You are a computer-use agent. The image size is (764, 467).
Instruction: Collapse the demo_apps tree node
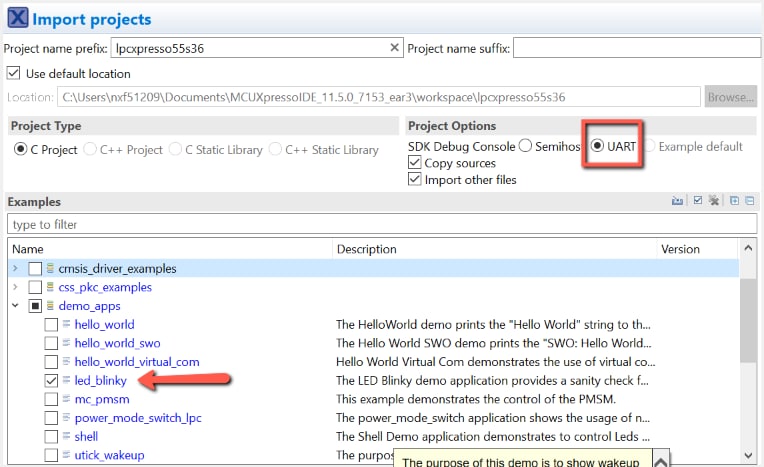(15, 306)
